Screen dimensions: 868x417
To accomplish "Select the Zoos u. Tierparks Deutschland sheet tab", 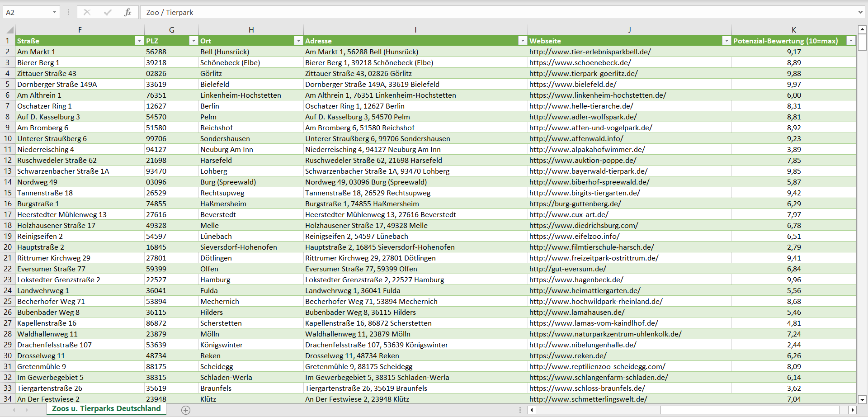I will (x=106, y=409).
